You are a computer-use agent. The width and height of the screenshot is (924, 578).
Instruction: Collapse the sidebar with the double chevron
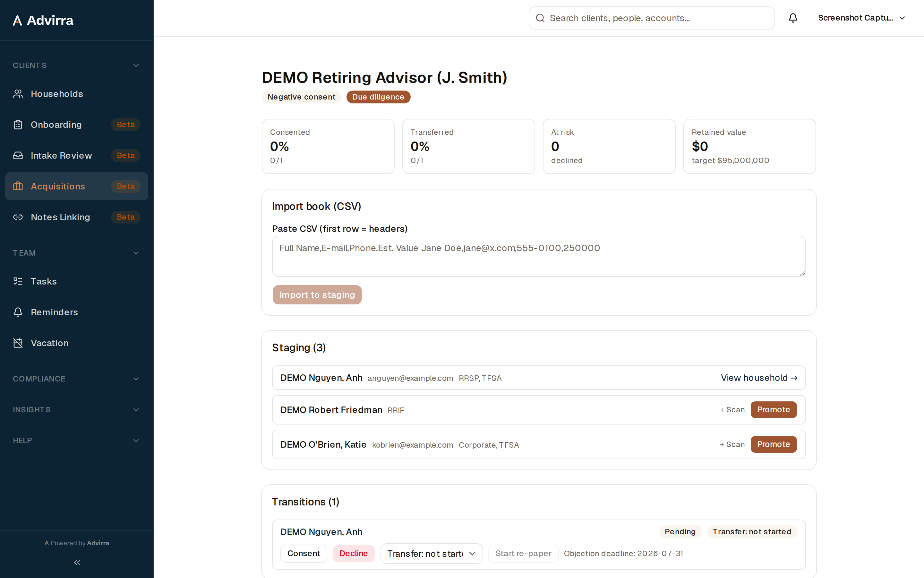coord(77,562)
